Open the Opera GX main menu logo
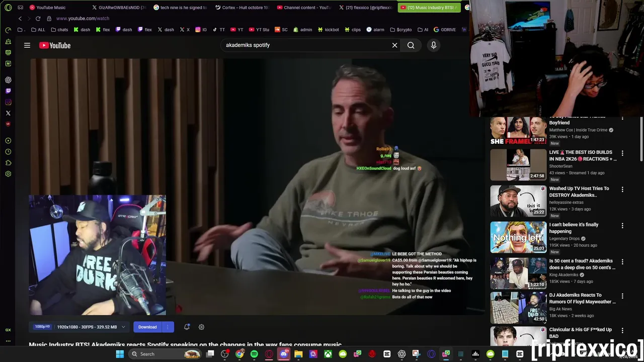 point(8,8)
